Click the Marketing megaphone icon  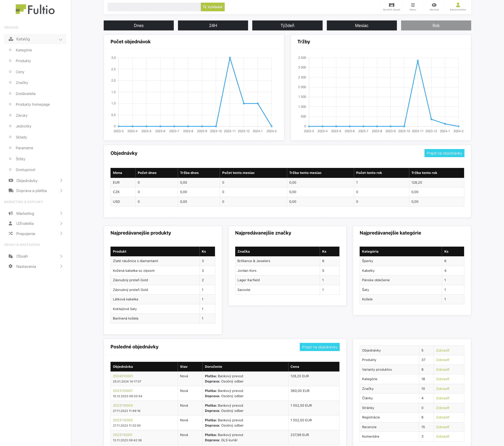click(11, 213)
